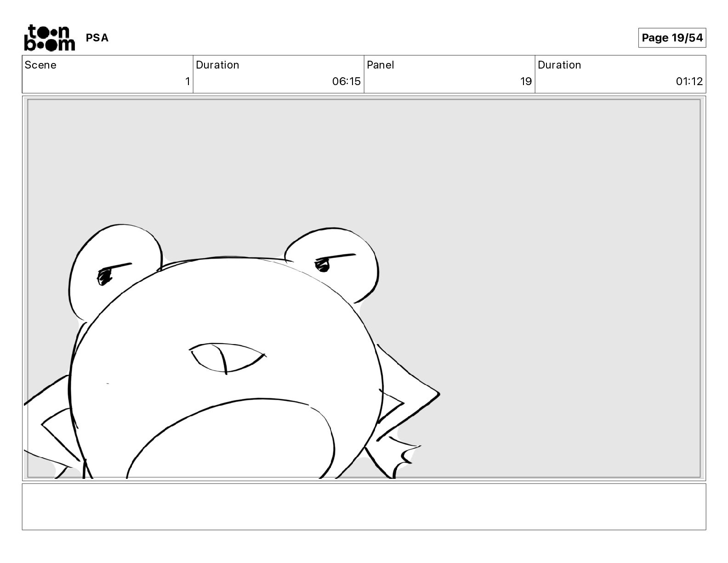
Task: Select panel number value 19
Action: pyautogui.click(x=526, y=81)
